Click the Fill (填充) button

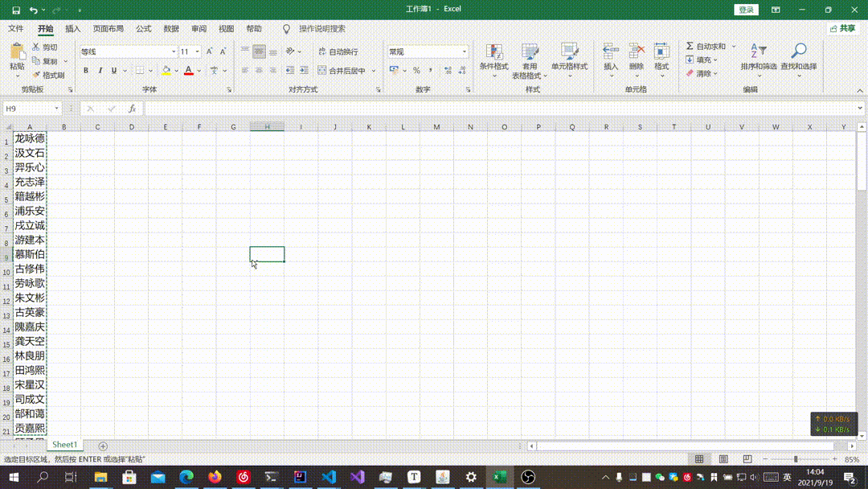coord(702,60)
